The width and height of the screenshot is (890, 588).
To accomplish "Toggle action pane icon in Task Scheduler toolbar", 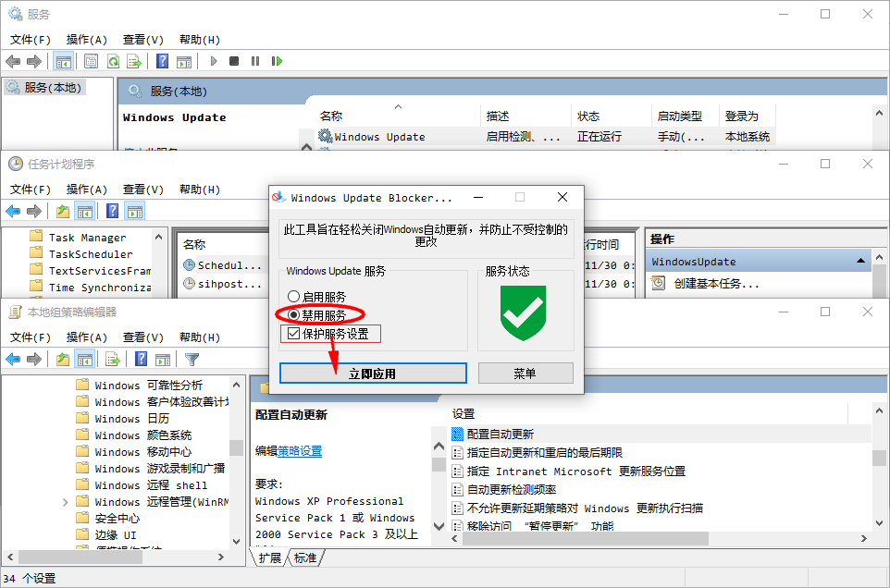I will pyautogui.click(x=135, y=212).
